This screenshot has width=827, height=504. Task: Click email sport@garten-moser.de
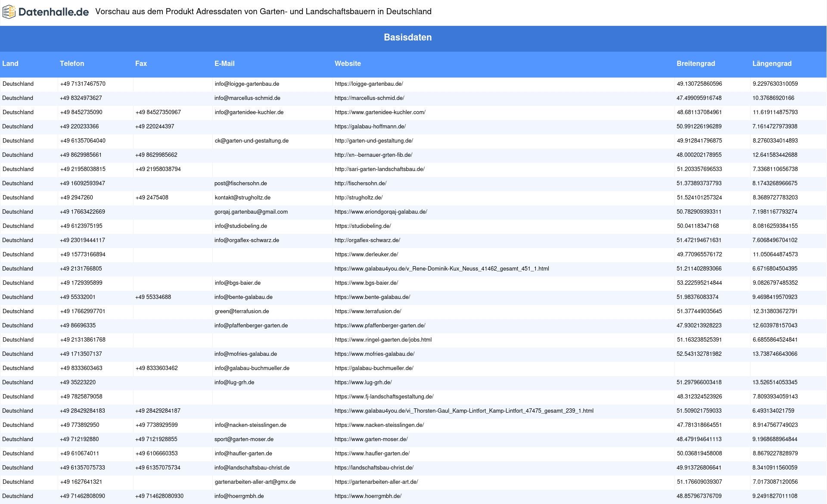[x=244, y=439]
